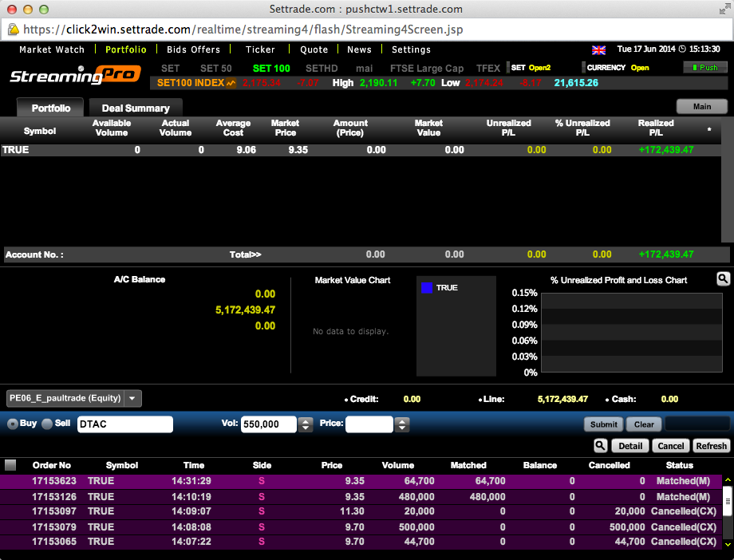Open the Settings menu

pyautogui.click(x=411, y=49)
